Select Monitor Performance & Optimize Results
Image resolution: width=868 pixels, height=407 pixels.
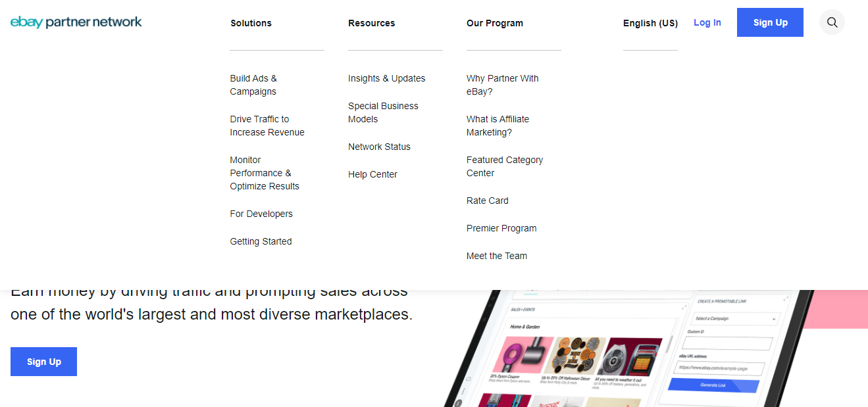[x=265, y=173]
